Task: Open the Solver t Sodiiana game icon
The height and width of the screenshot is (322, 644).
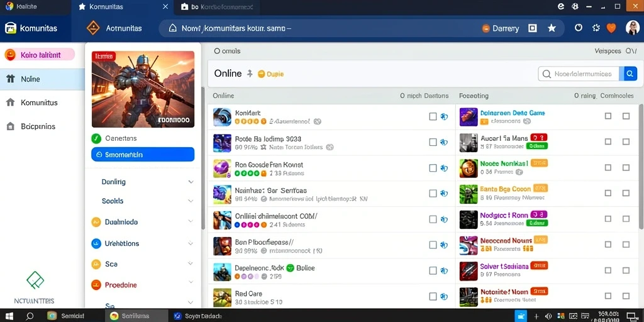Action: 468,271
